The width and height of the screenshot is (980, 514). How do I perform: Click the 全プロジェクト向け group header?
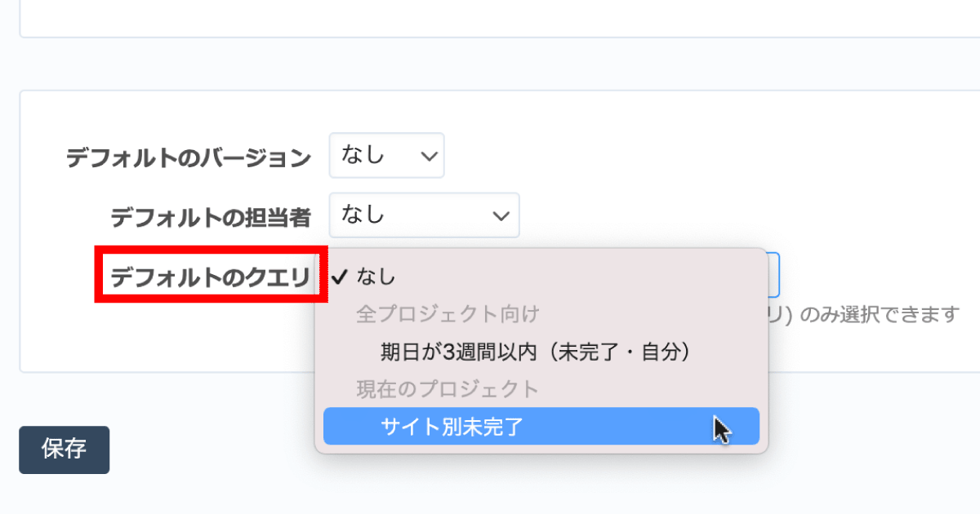(448, 314)
